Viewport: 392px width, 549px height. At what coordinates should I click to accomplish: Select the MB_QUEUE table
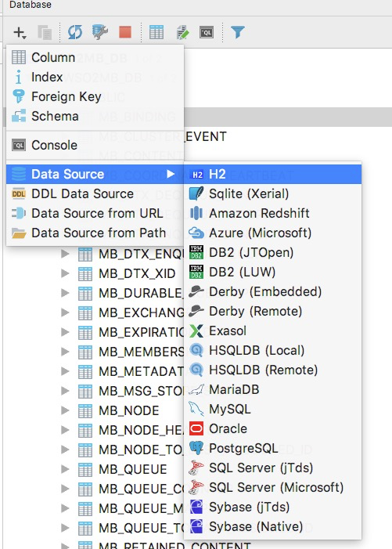tap(132, 470)
